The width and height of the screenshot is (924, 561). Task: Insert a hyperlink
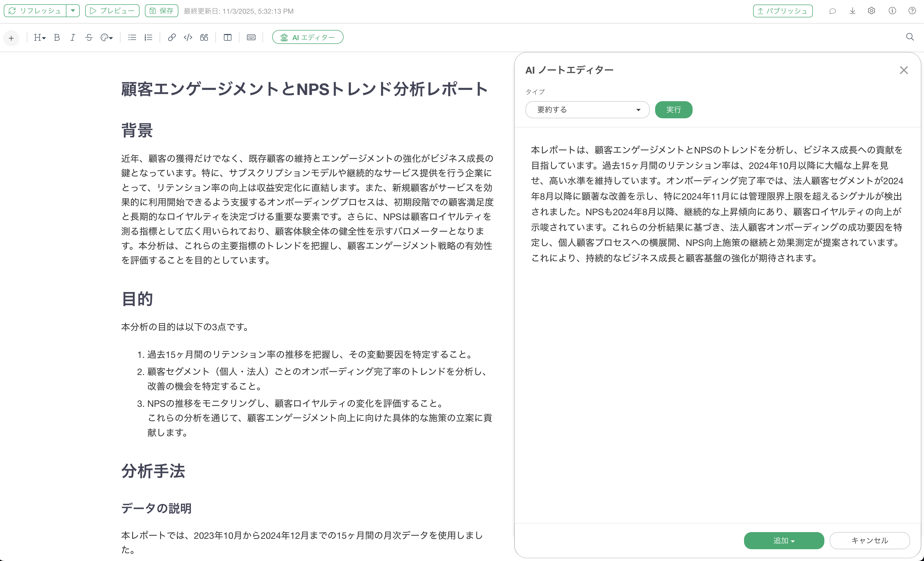pos(172,37)
